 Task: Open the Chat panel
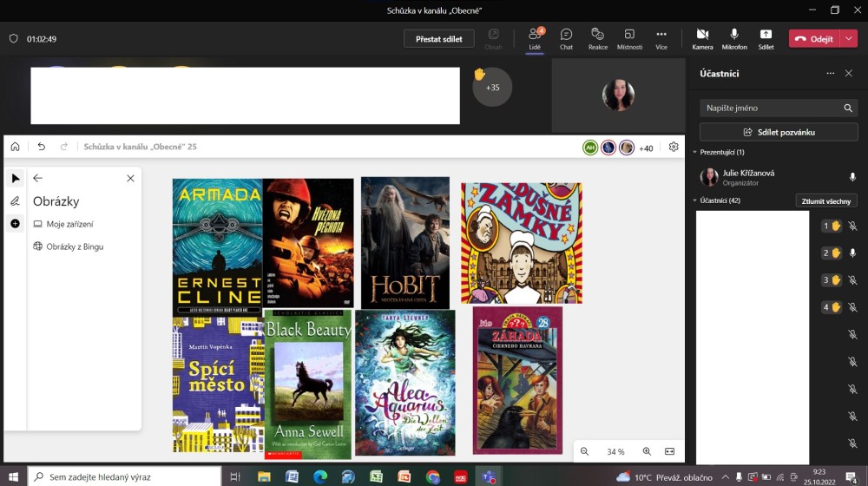tap(566, 39)
